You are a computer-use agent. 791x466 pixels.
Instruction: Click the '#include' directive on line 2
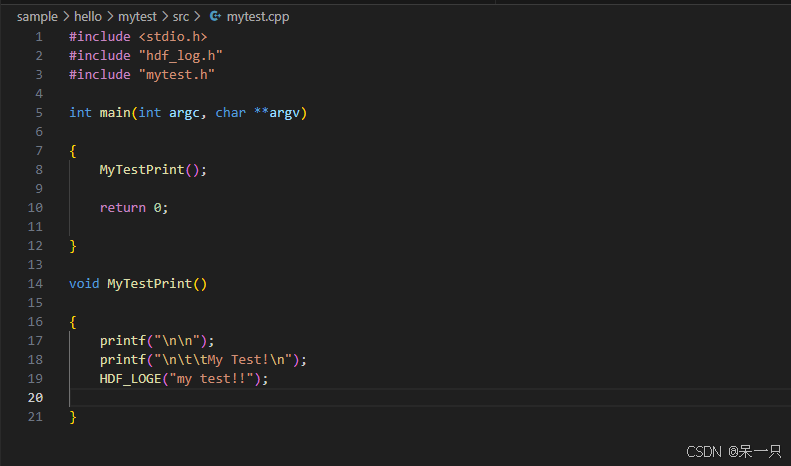(100, 55)
